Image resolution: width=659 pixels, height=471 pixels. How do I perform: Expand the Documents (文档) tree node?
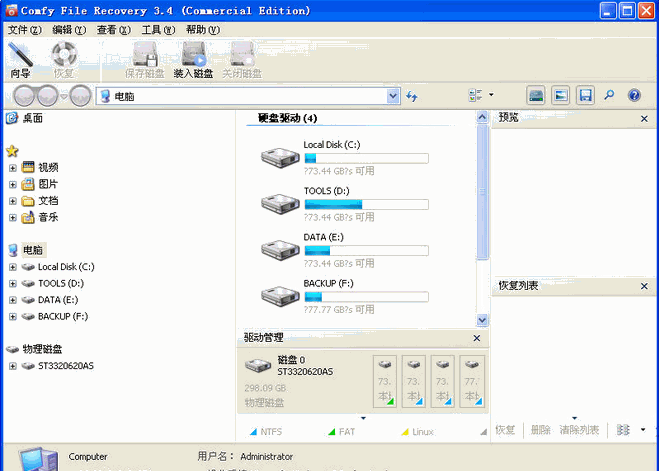[13, 201]
